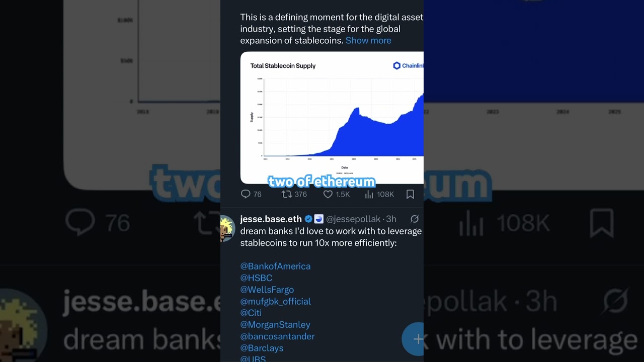Open the @WellsFargo mention

tap(267, 290)
